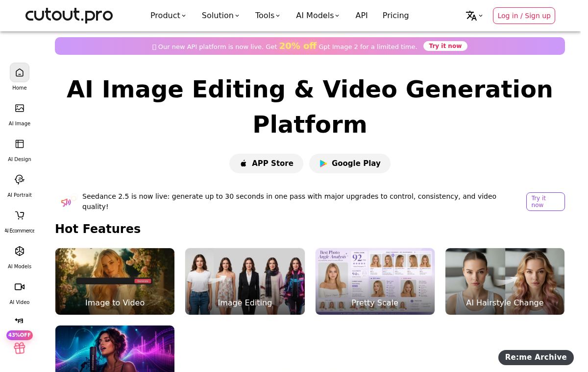Open the AI Ecommerce cart icon
Screen dimensions: 588x372
point(20,216)
